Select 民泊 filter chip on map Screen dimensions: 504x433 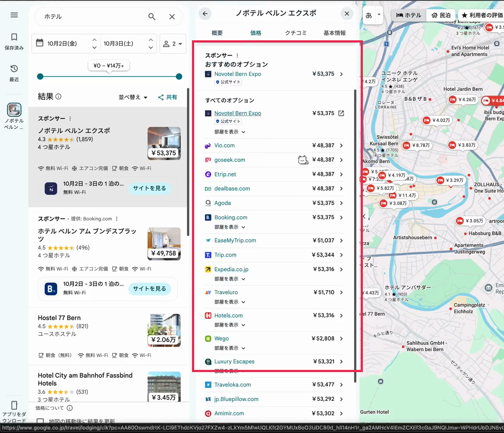pos(441,15)
